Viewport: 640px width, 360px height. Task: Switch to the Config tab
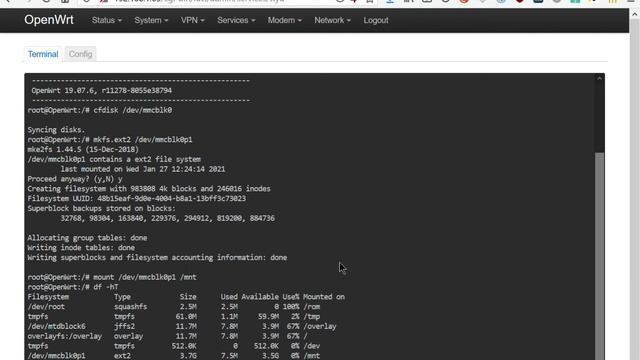[x=80, y=54]
